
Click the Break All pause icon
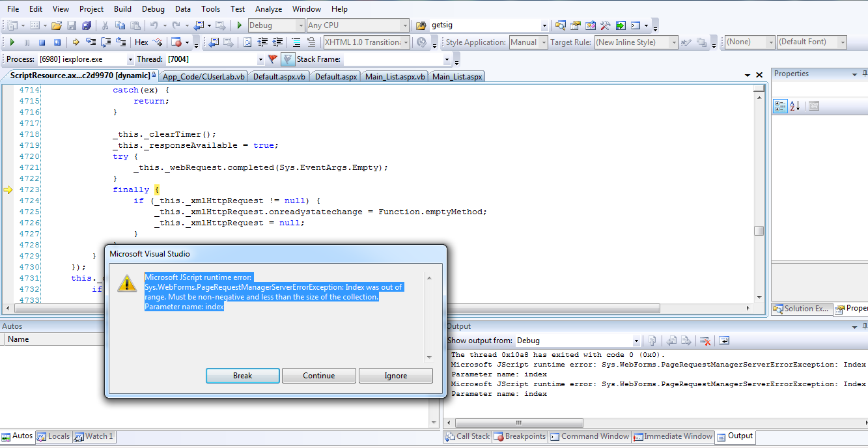27,42
